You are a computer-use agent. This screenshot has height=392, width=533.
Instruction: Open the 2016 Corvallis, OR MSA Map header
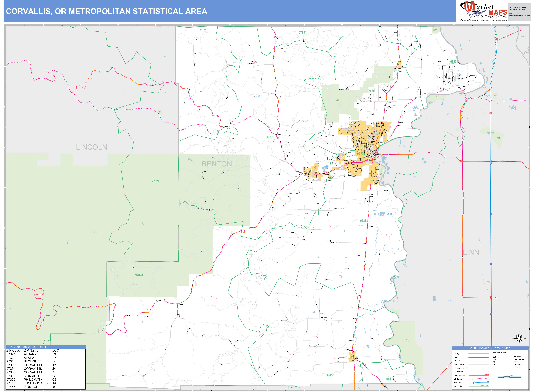pos(490,348)
